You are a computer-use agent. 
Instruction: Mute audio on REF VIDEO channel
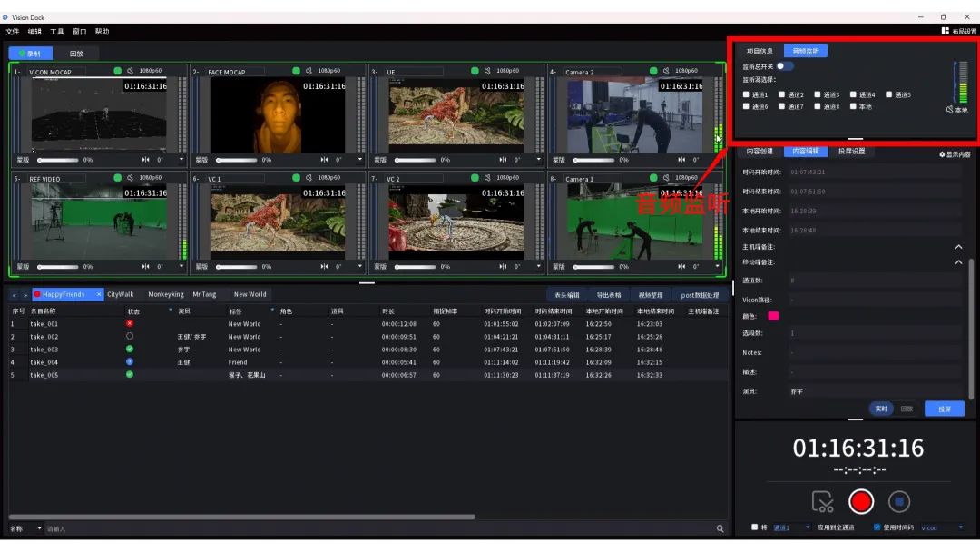click(x=130, y=178)
